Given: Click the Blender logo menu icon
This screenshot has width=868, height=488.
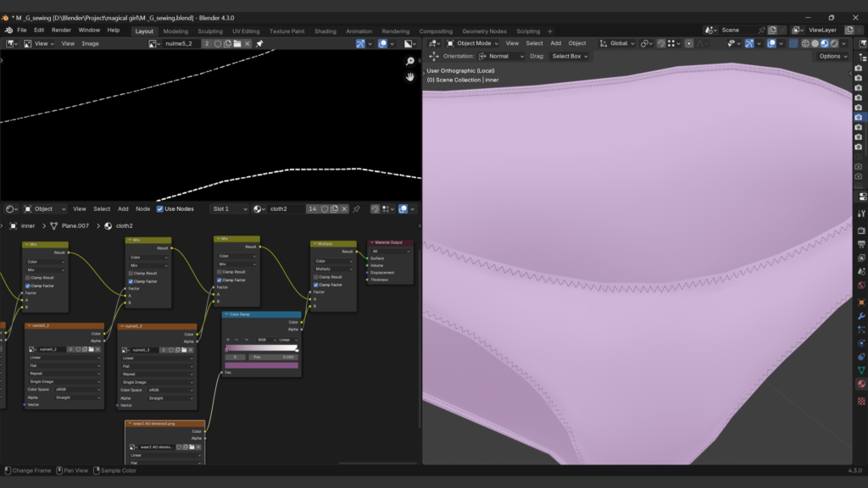Looking at the screenshot, I should click(8, 30).
